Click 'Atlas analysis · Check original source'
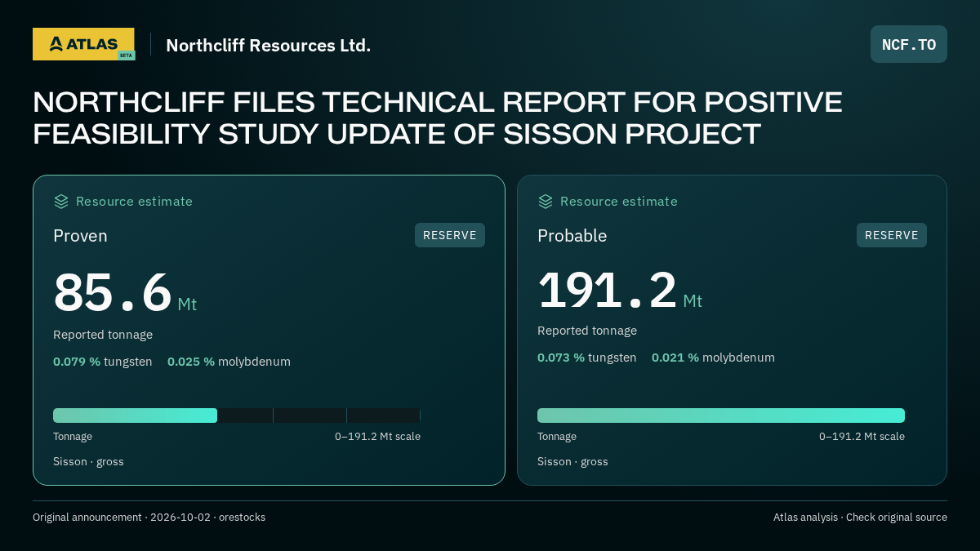The image size is (980, 551). click(860, 518)
